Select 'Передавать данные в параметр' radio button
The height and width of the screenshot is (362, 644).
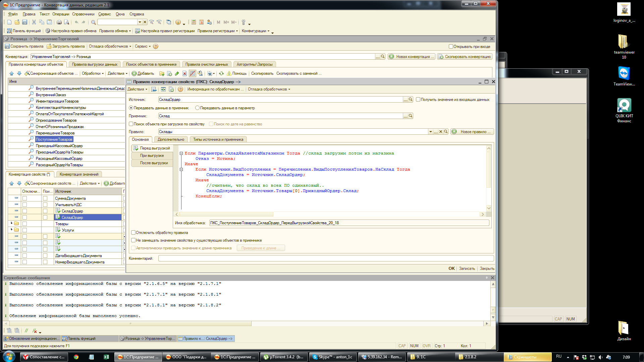(x=197, y=108)
